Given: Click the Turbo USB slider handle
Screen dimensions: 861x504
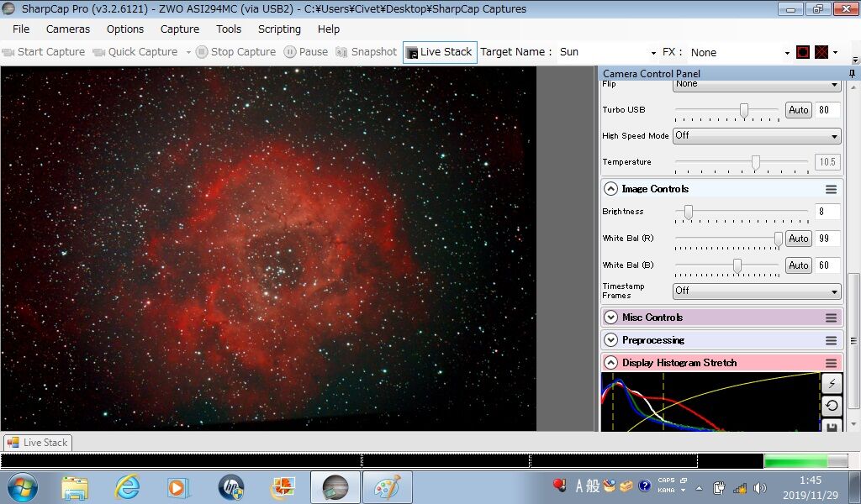Looking at the screenshot, I should (743, 110).
